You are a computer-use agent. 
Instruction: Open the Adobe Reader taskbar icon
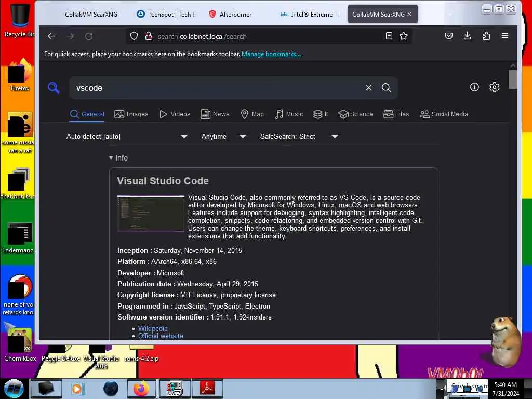coord(207,389)
